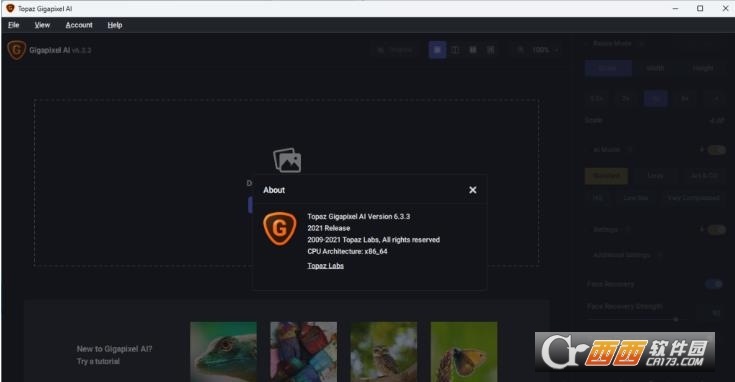Click the image drop zone picture icon
735x382 pixels.
[x=287, y=160]
